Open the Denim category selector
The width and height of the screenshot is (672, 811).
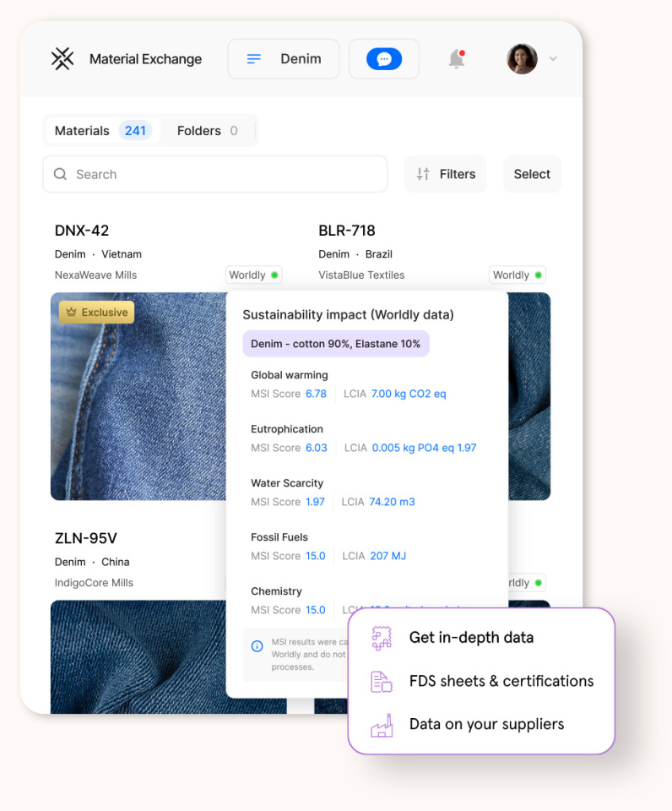coord(284,59)
